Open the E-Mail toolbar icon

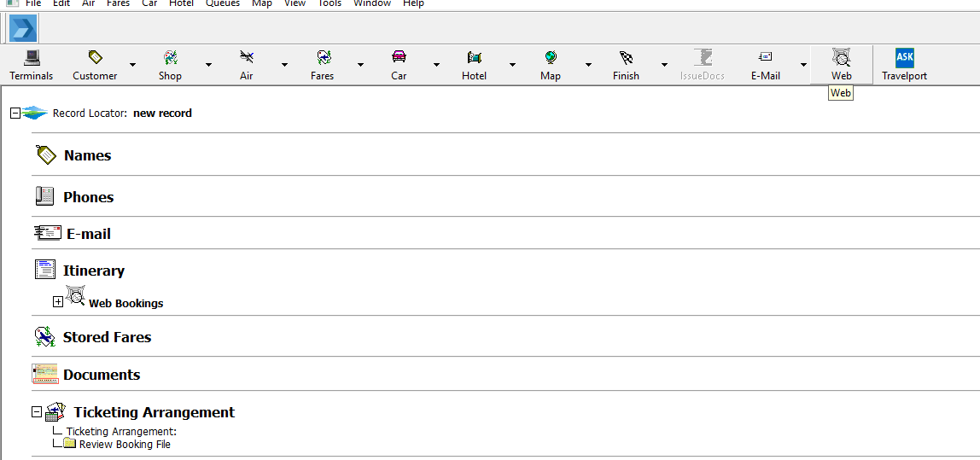tap(765, 57)
